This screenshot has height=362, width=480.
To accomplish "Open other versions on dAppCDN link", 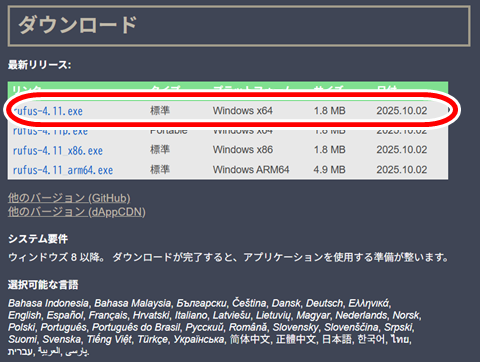I will point(77,212).
